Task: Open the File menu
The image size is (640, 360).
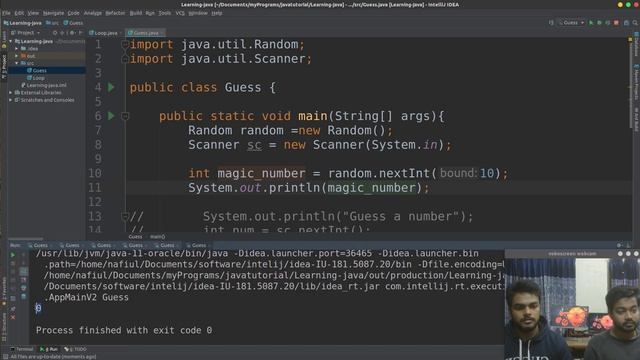Action: pyautogui.click(x=6, y=13)
